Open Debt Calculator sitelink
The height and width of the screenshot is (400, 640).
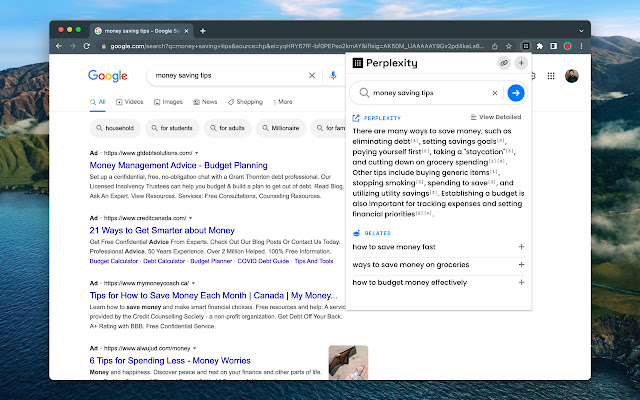[x=164, y=261]
